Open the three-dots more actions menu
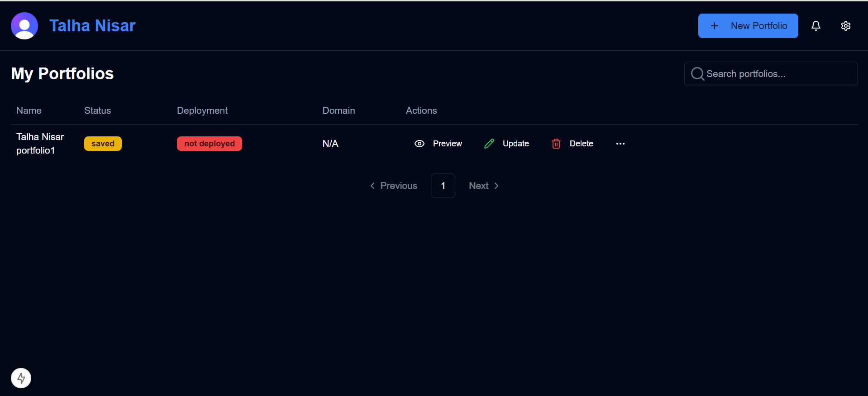 pyautogui.click(x=620, y=144)
